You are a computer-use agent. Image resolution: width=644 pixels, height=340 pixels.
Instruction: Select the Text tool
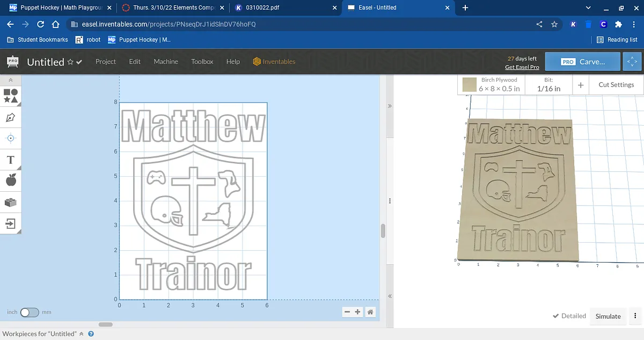point(11,160)
